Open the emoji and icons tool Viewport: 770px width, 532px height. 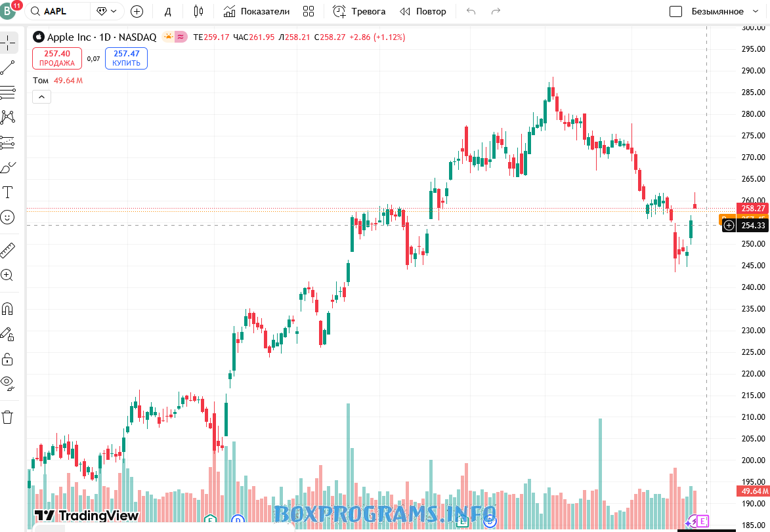[8, 217]
